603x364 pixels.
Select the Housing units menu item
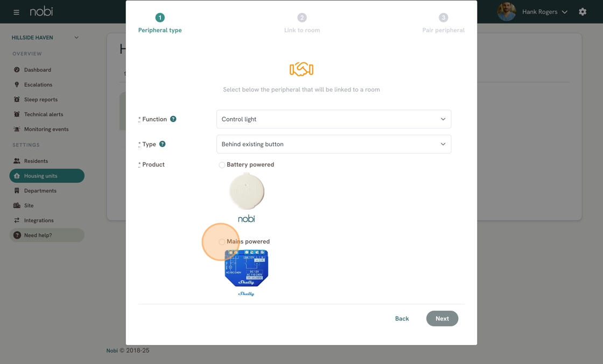[47, 176]
